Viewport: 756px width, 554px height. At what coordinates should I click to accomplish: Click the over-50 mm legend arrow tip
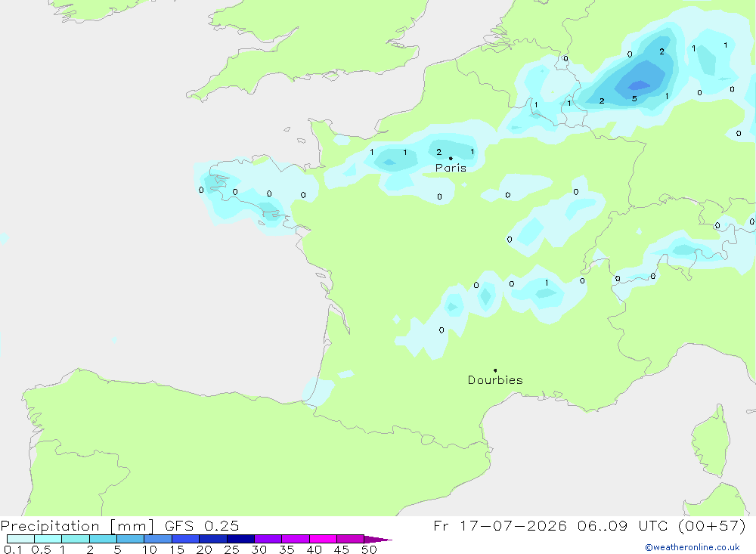378,540
